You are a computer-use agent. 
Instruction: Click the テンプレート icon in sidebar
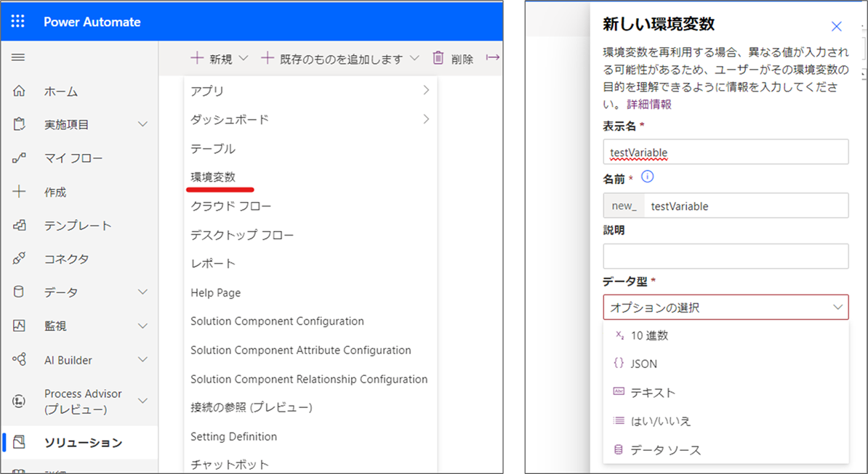click(19, 225)
